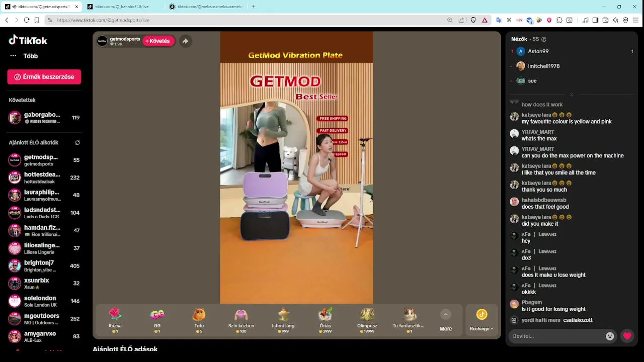
Task: Click the Érmék beszerzése button
Action: 44,77
